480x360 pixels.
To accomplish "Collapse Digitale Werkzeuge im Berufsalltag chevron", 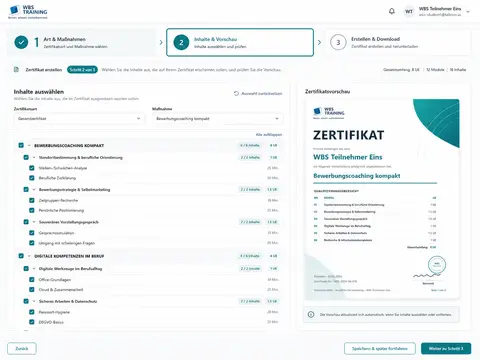I will coord(34,269).
